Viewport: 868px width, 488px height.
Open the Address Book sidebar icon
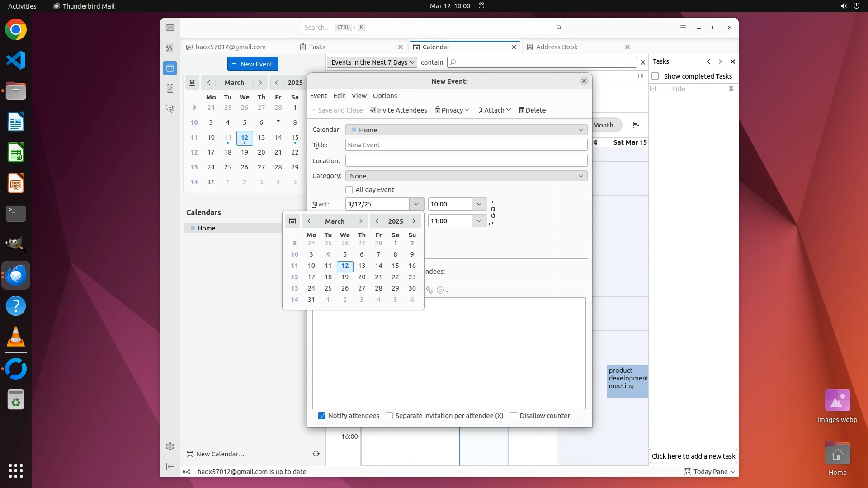tap(170, 48)
